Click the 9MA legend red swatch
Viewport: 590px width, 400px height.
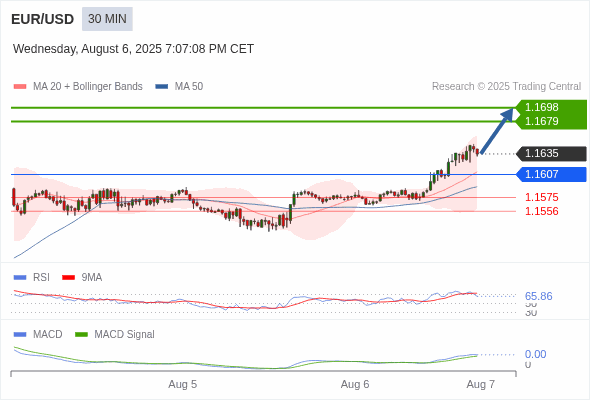[x=68, y=278]
